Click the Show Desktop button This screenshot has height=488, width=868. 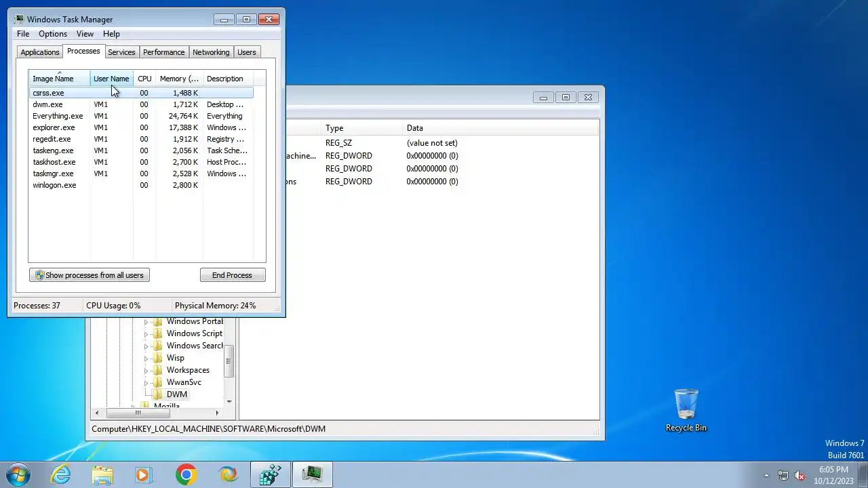pyautogui.click(x=863, y=475)
